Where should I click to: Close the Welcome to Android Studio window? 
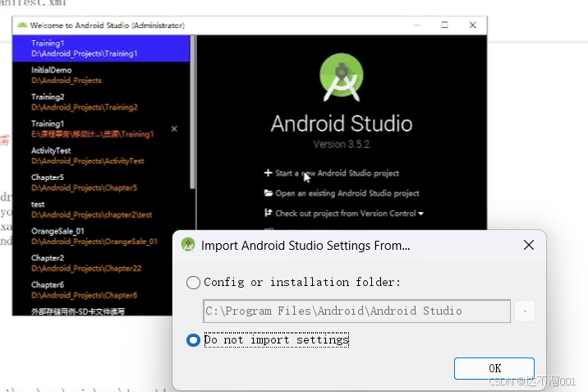[472, 25]
